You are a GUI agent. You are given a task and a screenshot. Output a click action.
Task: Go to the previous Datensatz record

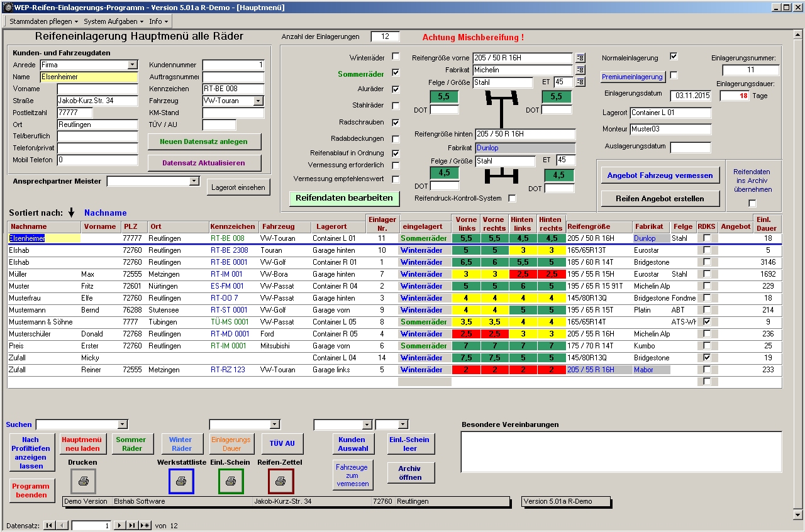pos(62,525)
